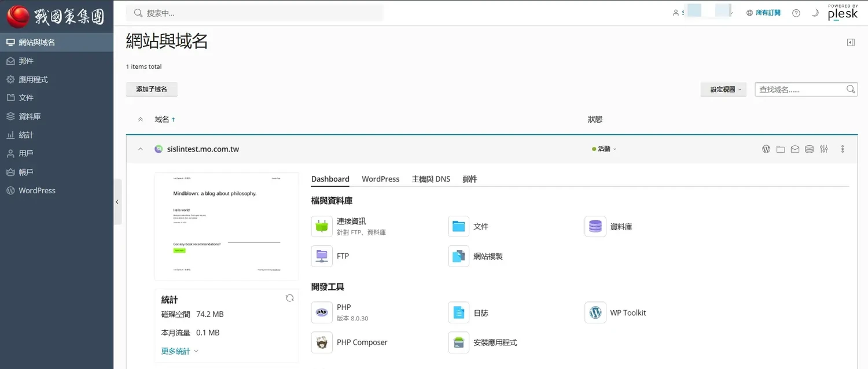The width and height of the screenshot is (868, 369).
Task: Open the user account dropdown
Action: coord(703,13)
